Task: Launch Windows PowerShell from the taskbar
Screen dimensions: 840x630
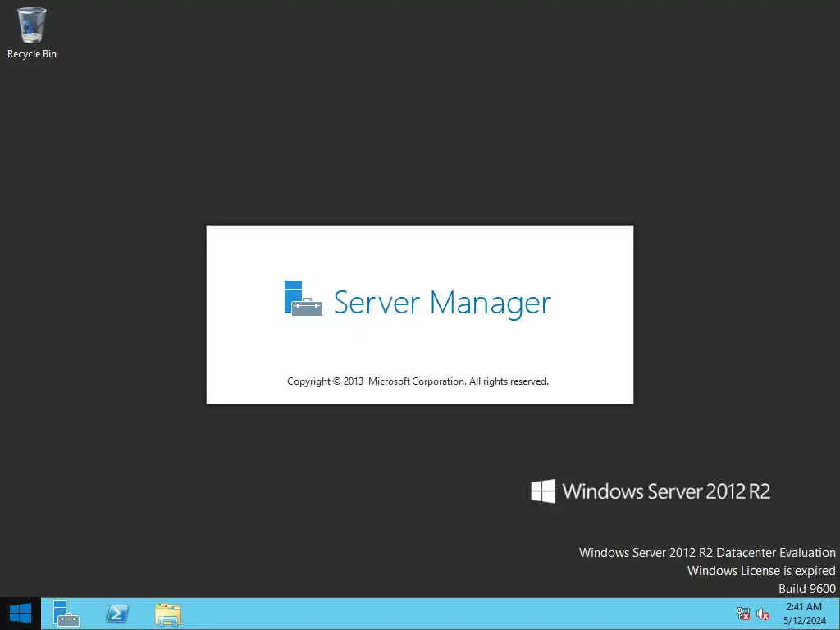Action: (x=116, y=614)
